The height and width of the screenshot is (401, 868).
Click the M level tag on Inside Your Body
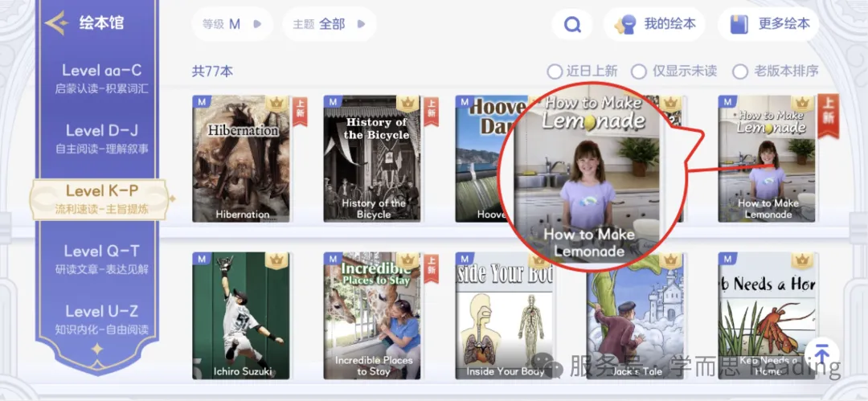click(x=465, y=259)
